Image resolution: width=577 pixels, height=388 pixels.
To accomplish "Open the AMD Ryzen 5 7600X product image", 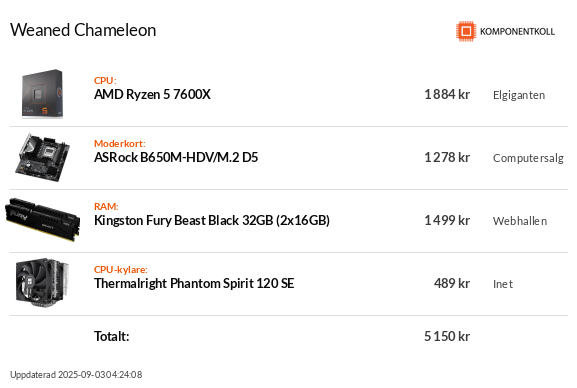I will [42, 94].
